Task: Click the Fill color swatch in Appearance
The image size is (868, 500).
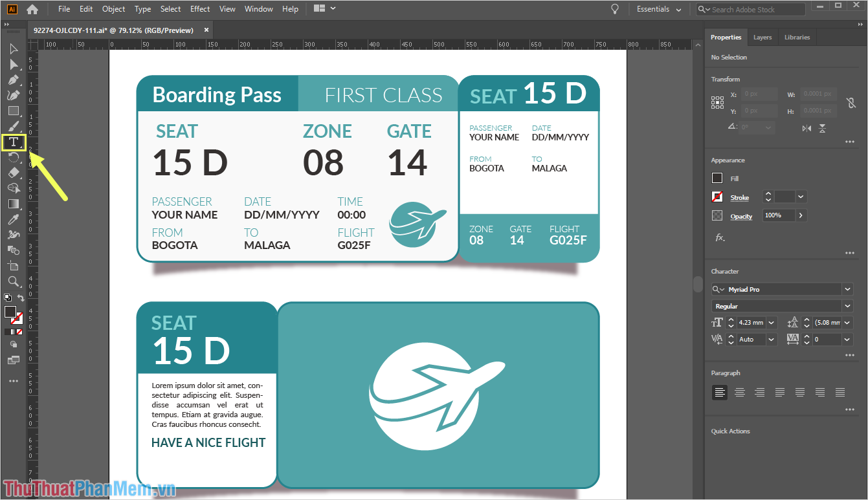Action: pyautogui.click(x=717, y=178)
